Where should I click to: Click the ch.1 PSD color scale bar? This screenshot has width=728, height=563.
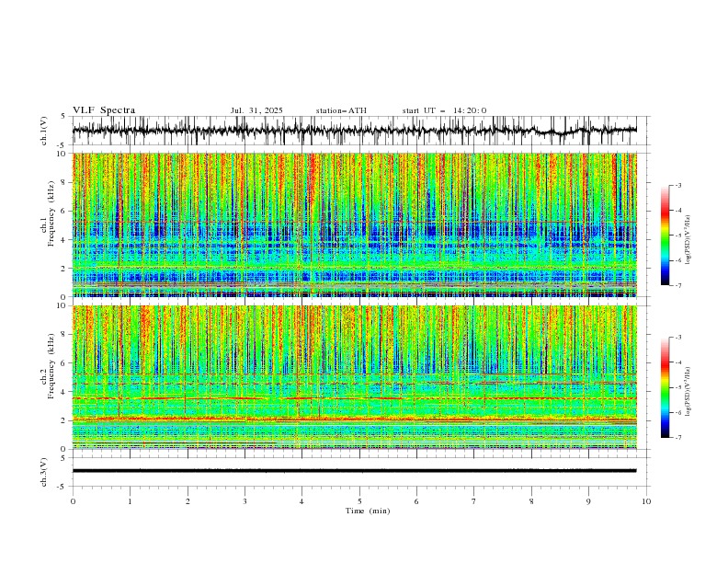click(x=665, y=236)
